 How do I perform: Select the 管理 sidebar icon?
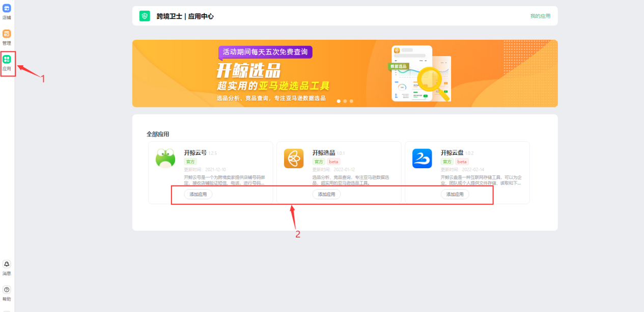click(x=7, y=36)
